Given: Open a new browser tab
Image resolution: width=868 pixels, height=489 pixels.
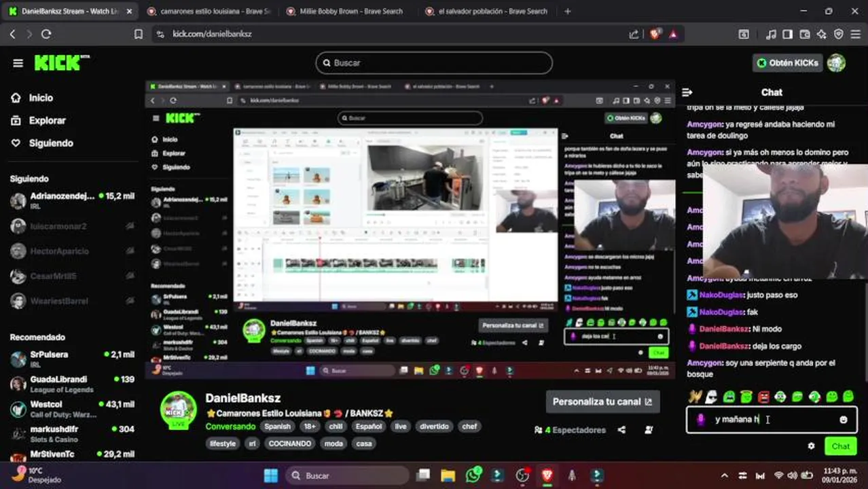Looking at the screenshot, I should 568,11.
